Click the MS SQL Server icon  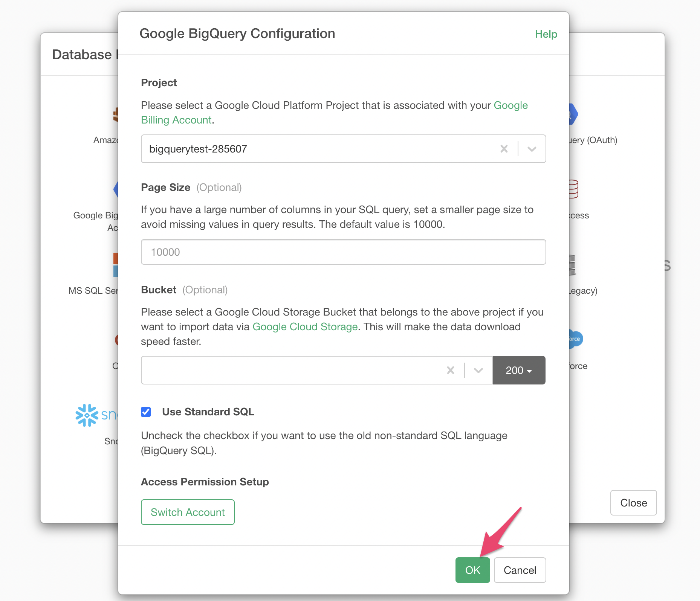116,264
